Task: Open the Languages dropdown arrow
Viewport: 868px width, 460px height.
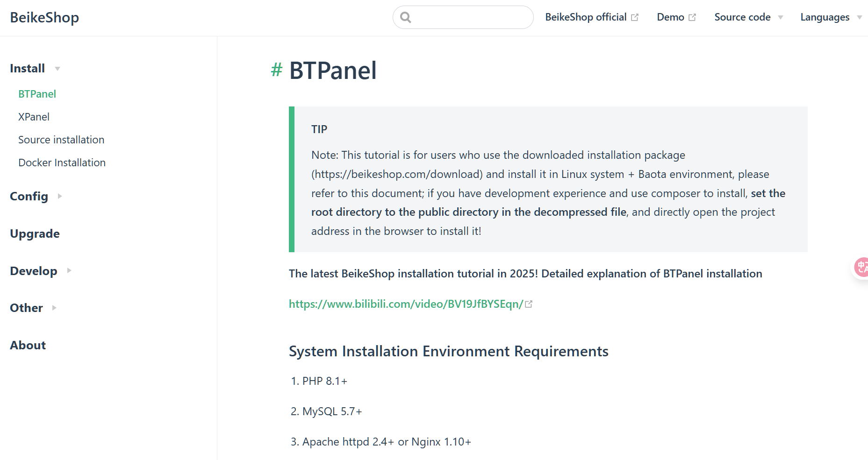Action: pyautogui.click(x=859, y=18)
